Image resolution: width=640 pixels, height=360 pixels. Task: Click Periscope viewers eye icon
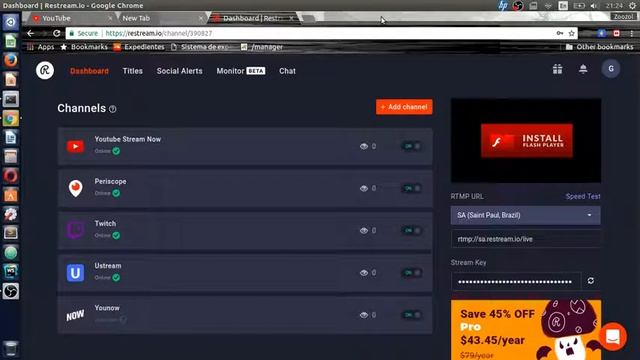pyautogui.click(x=364, y=188)
